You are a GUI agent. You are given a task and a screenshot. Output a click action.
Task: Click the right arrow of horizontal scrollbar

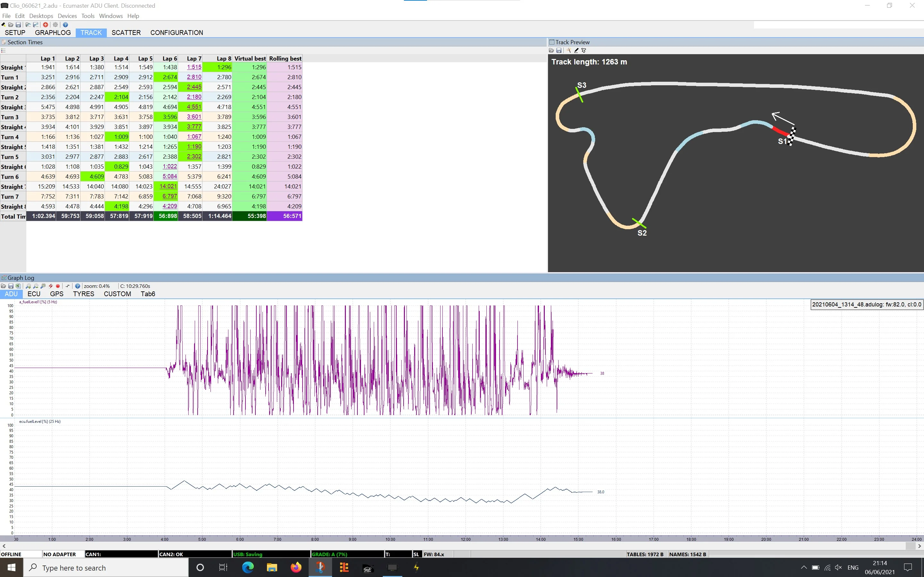tap(920, 546)
